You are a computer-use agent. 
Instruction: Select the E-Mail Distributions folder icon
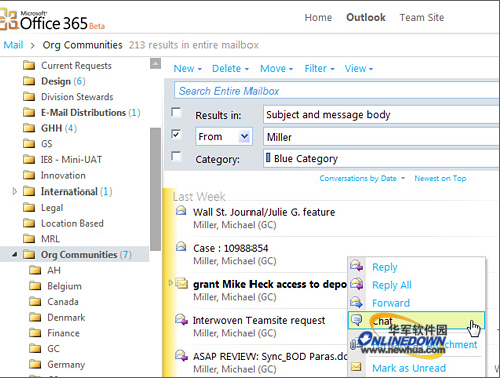29,112
